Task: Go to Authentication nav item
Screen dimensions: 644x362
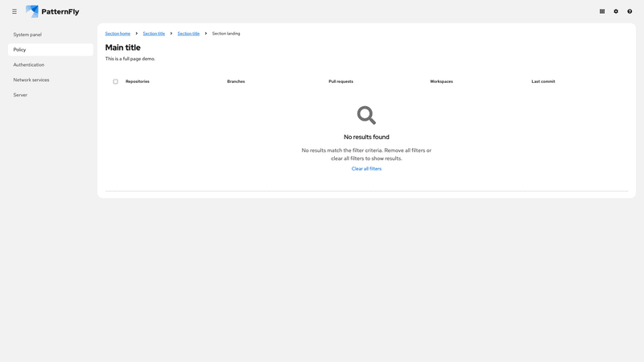Action: pyautogui.click(x=29, y=65)
